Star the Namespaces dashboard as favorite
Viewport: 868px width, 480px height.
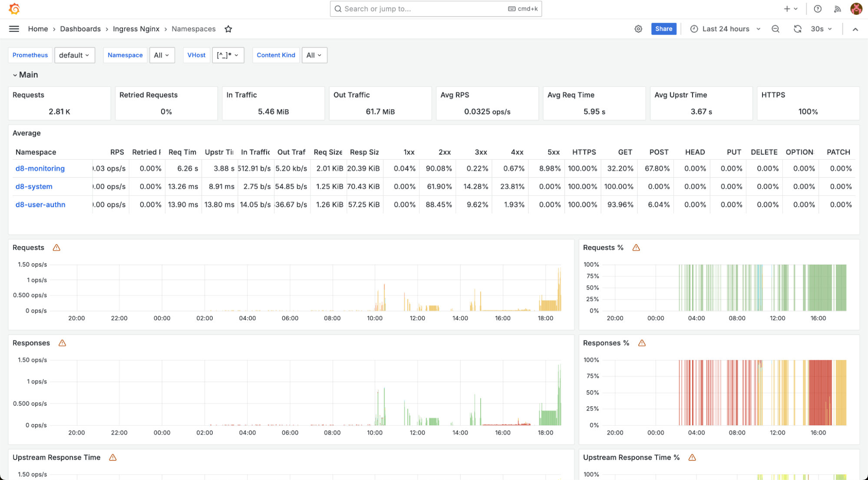[x=228, y=29]
